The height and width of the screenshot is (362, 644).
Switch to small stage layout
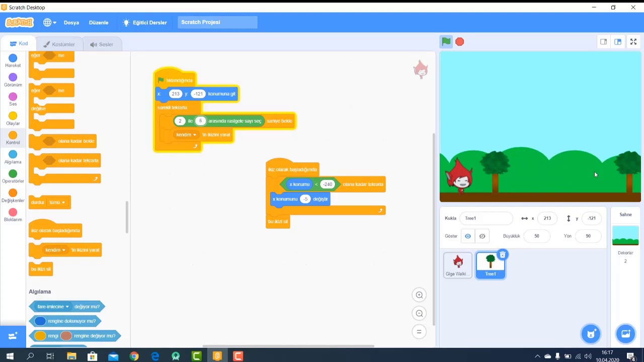click(603, 42)
